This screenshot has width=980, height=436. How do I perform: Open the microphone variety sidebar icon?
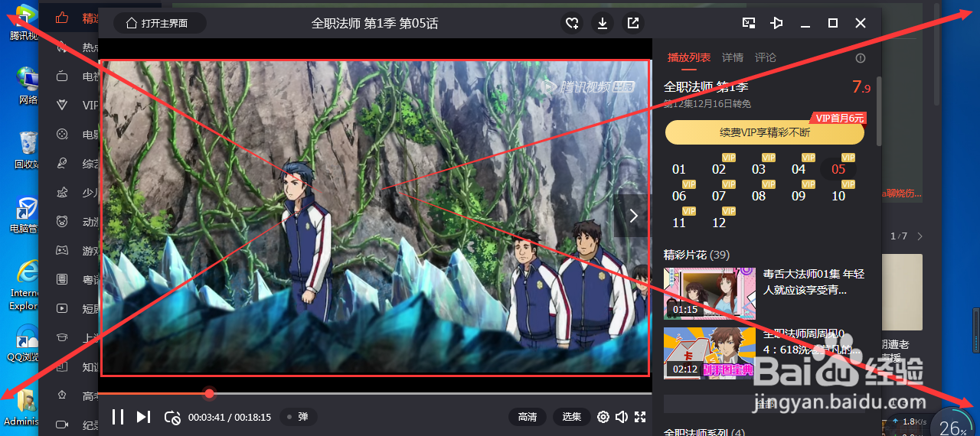click(x=62, y=164)
